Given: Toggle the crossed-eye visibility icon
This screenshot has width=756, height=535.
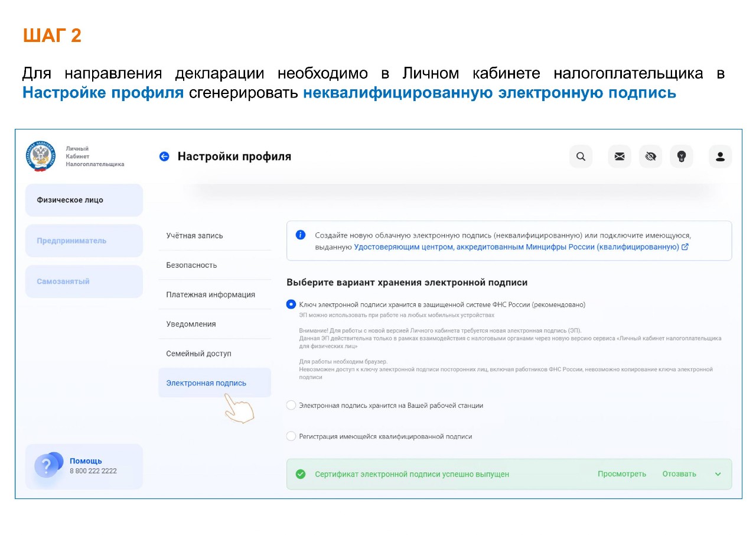Looking at the screenshot, I should [x=650, y=157].
